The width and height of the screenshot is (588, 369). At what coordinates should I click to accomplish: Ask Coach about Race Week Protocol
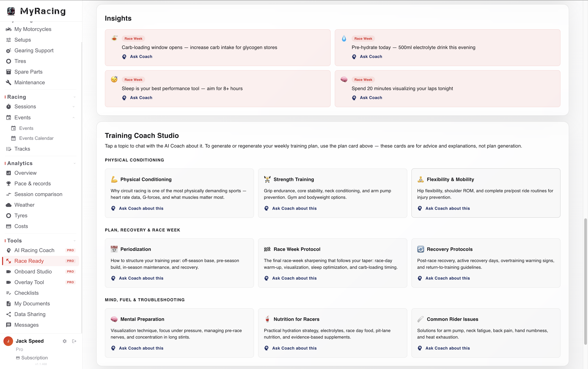[290, 278]
